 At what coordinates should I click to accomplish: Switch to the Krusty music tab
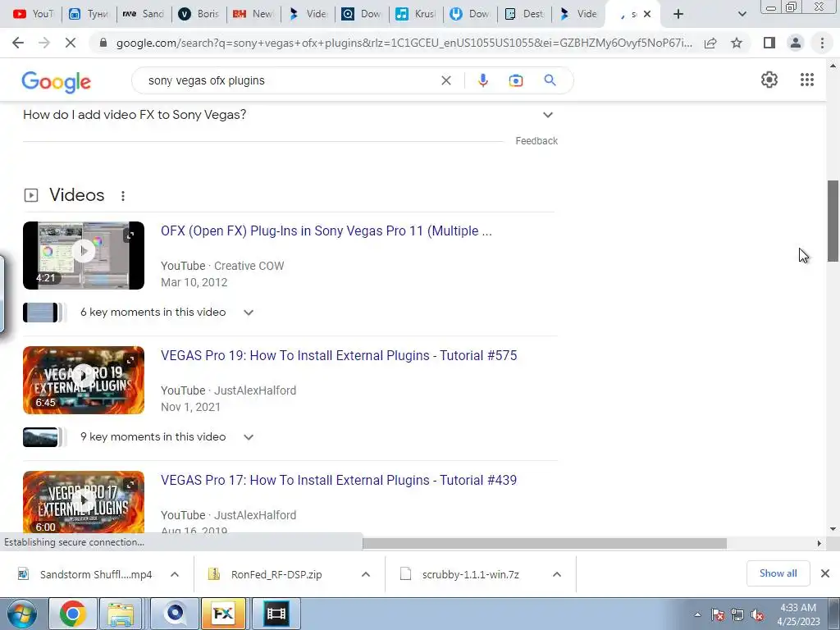(416, 14)
